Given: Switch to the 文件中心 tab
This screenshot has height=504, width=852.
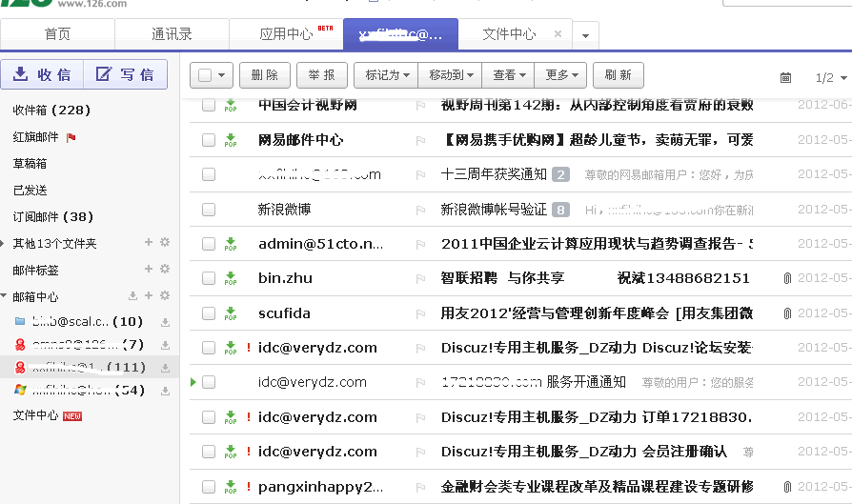Looking at the screenshot, I should 509,34.
